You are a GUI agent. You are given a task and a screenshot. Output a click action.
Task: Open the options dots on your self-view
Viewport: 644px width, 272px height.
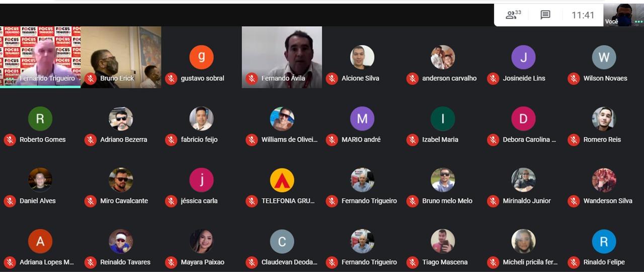[x=638, y=22]
